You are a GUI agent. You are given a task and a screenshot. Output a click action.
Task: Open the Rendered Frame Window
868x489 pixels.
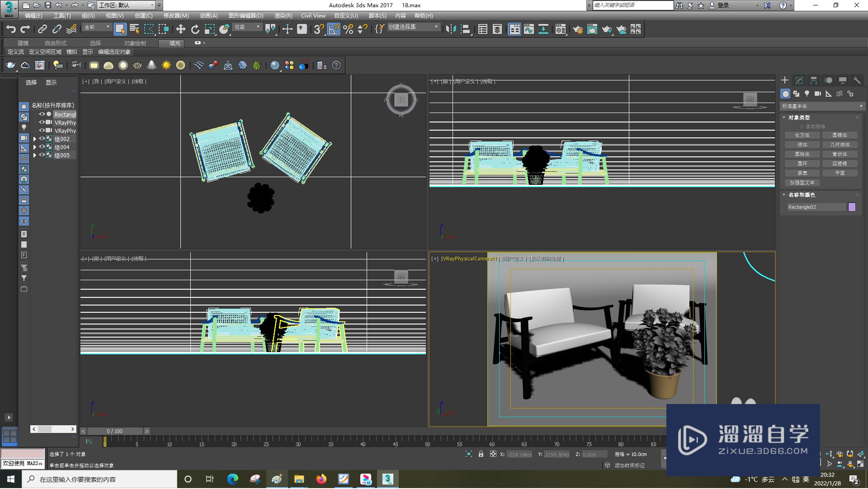tap(592, 29)
